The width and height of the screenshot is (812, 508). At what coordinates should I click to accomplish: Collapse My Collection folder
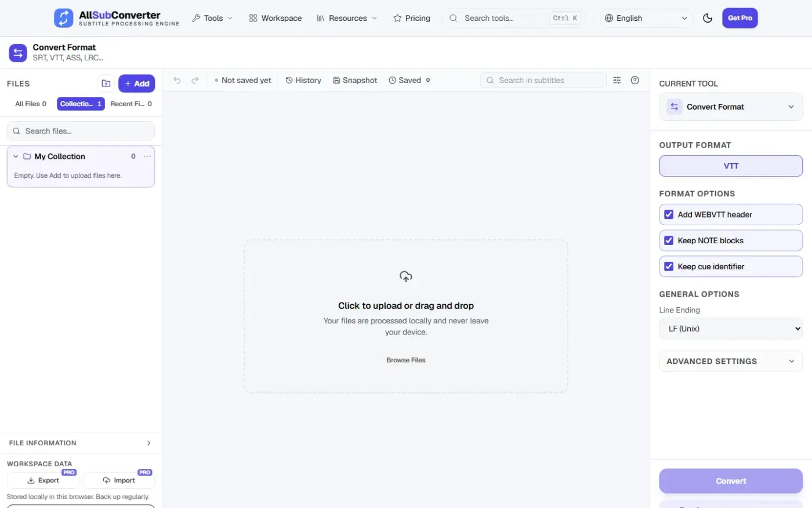[16, 156]
